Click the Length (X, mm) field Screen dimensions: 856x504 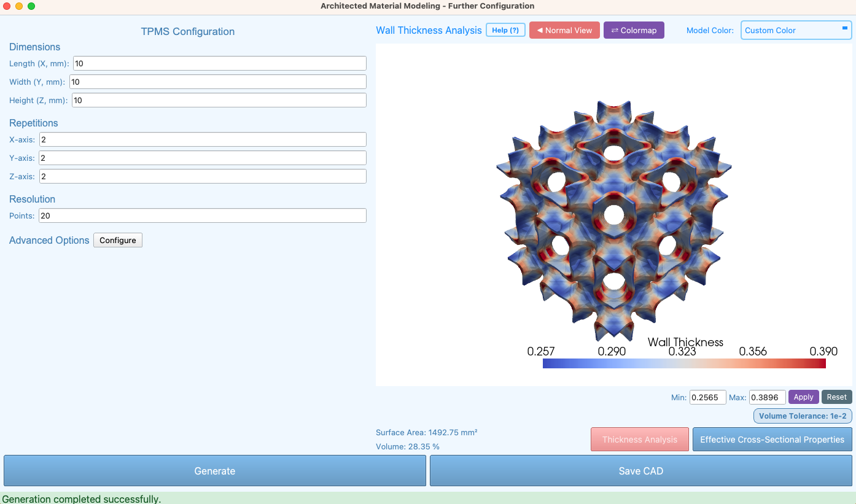[x=220, y=63]
